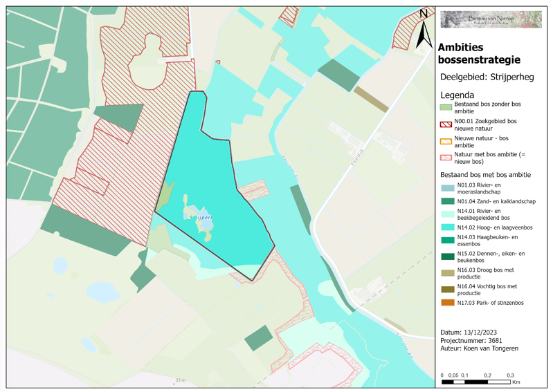Click the Zoekgebied bos nieuwe natuur hatched symbol
Viewport: 553px width, 392px height.
446,124
